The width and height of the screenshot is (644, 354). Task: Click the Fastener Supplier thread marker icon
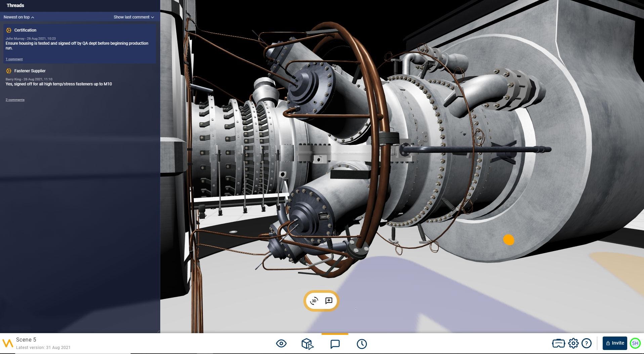[9, 71]
